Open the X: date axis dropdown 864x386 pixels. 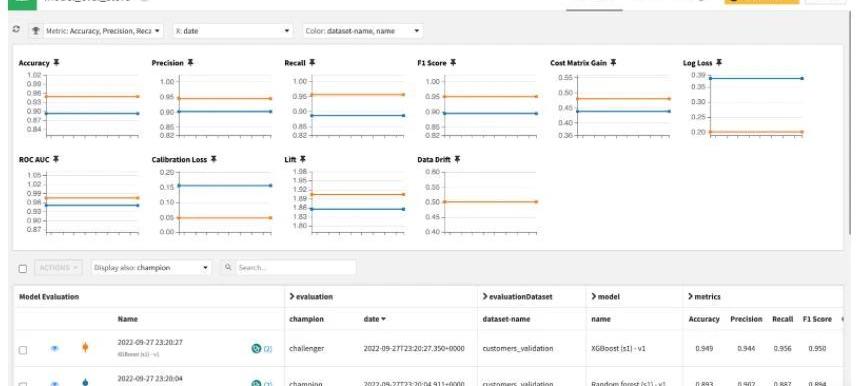pyautogui.click(x=233, y=31)
